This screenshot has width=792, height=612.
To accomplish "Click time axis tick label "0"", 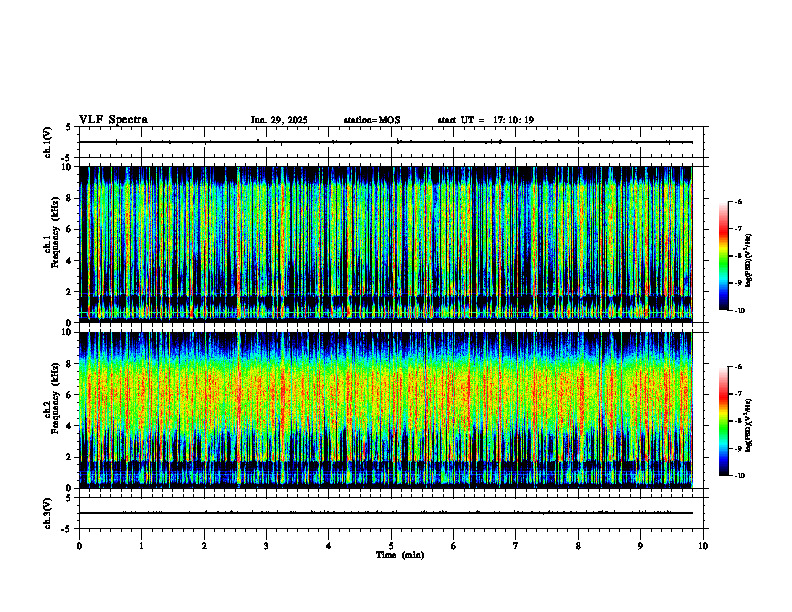I will tap(79, 546).
